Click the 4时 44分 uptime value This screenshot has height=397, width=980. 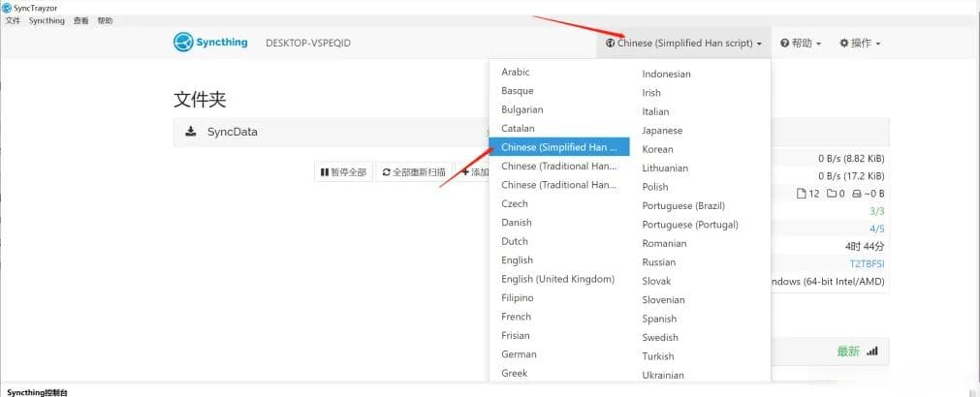[865, 246]
